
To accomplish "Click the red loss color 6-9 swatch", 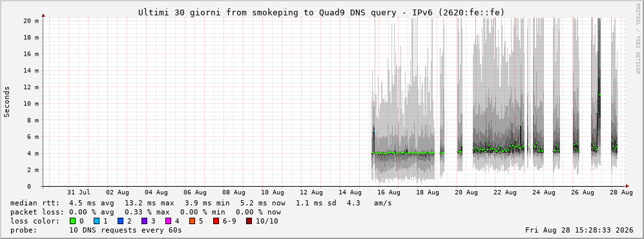I will tap(216, 221).
